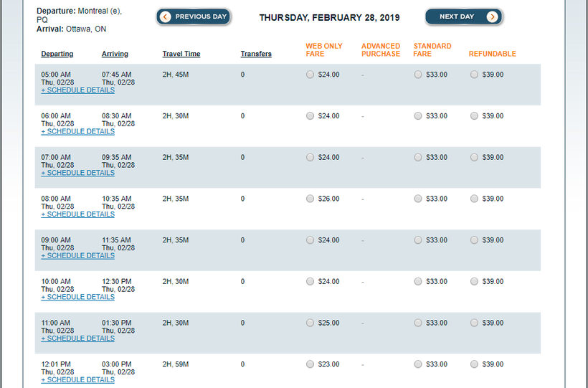
Task: Select $24.00 web fare for 05:00 AM departure
Action: [310, 74]
